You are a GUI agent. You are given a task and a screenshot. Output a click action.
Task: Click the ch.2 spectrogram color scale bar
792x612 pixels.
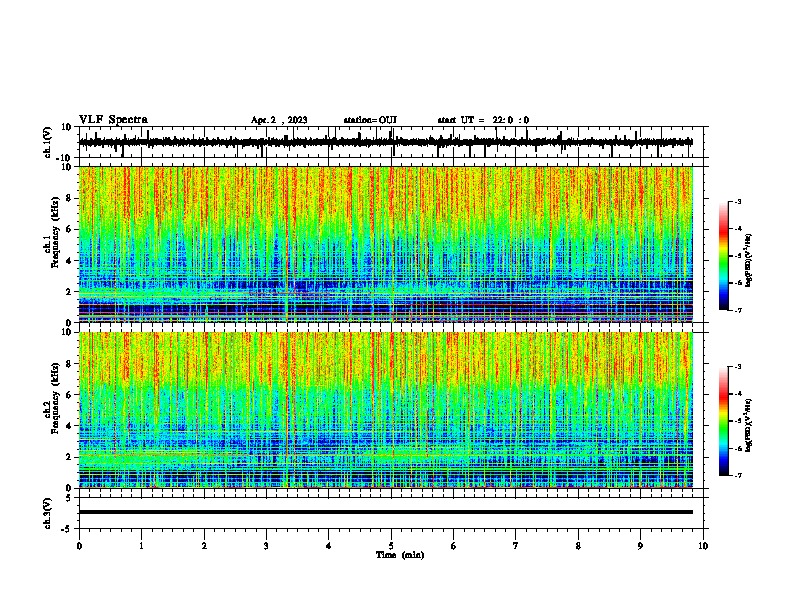coord(723,421)
